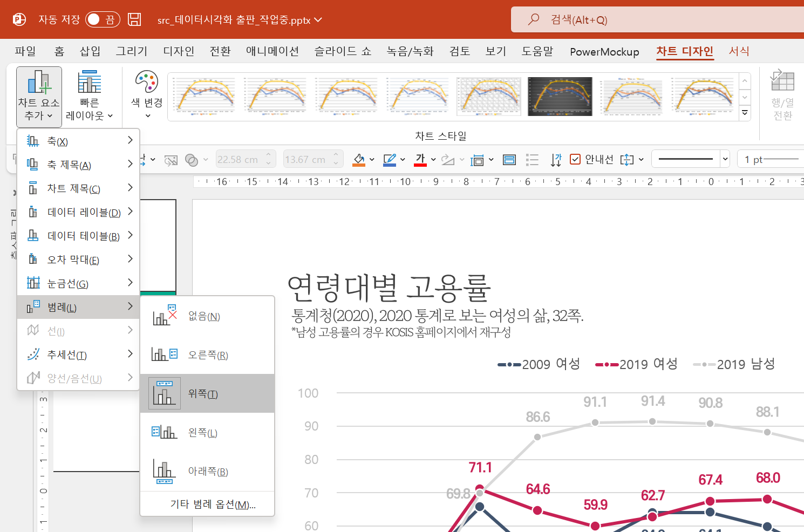The image size is (804, 532).
Task: Expand the chart styles gallery more arrow
Action: [x=745, y=113]
